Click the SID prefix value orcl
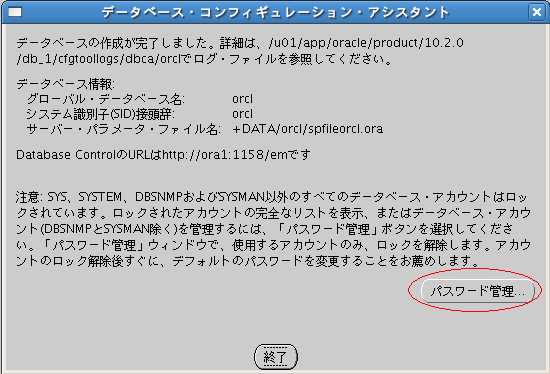The image size is (550, 374). pyautogui.click(x=242, y=114)
